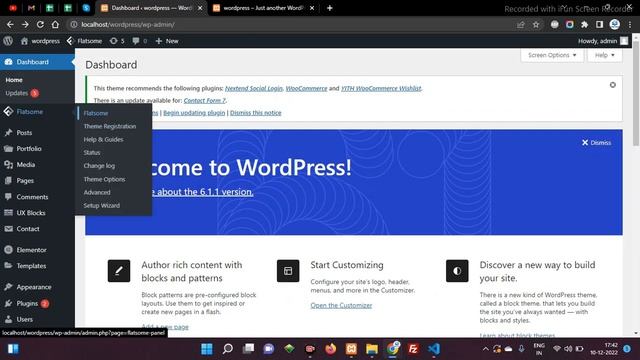Click the page vertical scrollbar
Screen dimensions: 640x360
pos(636,94)
